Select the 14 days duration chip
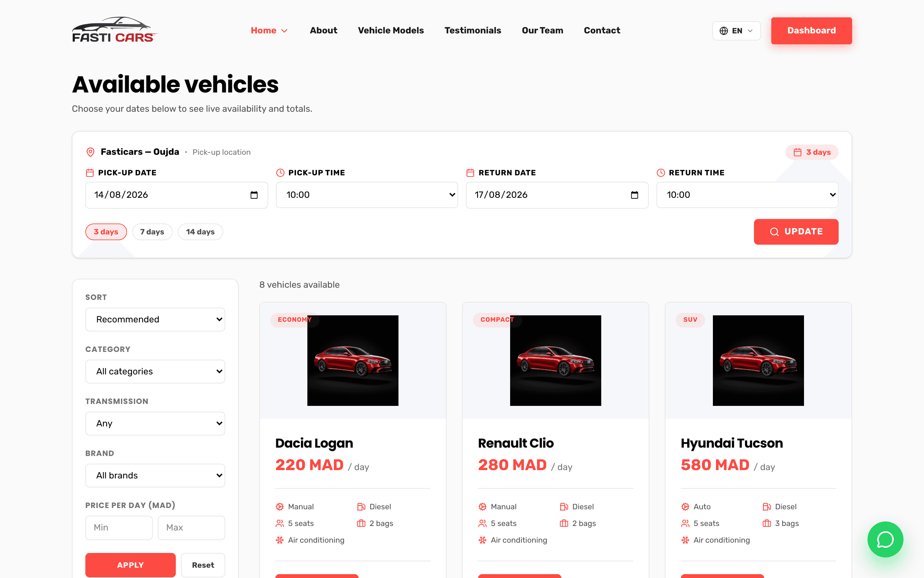Image resolution: width=924 pixels, height=578 pixels. coord(200,232)
